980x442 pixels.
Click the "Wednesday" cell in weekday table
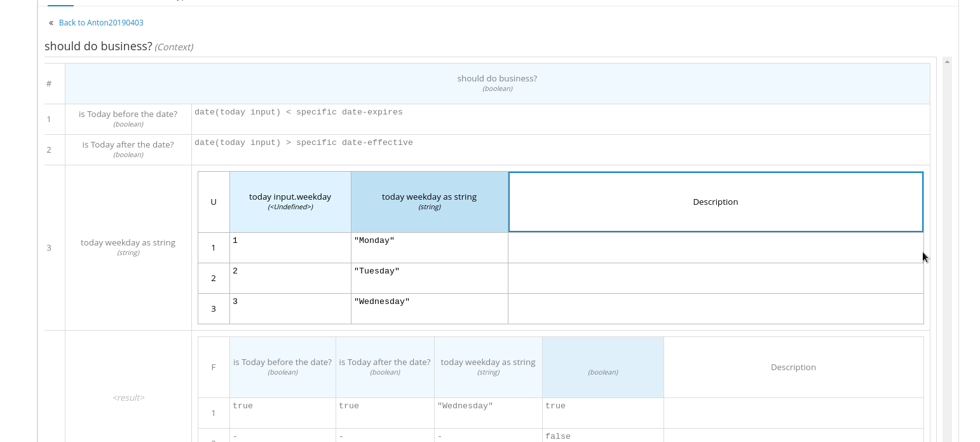429,308
